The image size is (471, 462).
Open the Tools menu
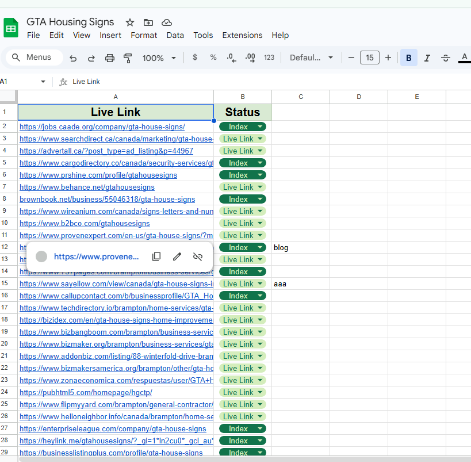(x=203, y=35)
